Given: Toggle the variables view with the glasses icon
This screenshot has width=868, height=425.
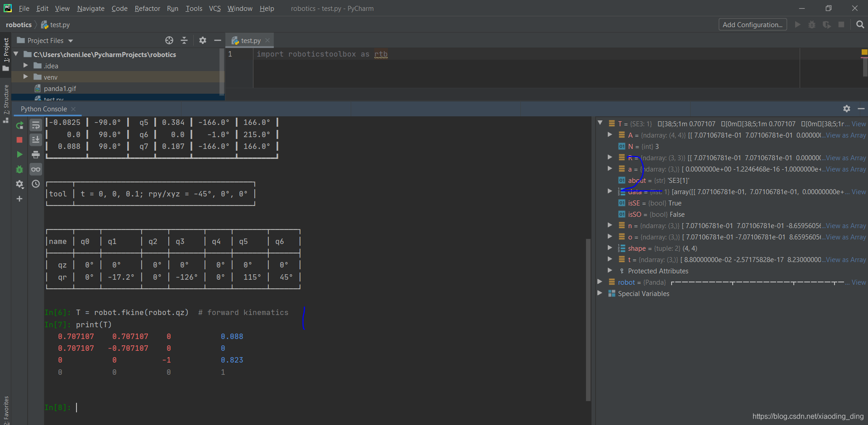Looking at the screenshot, I should (36, 169).
